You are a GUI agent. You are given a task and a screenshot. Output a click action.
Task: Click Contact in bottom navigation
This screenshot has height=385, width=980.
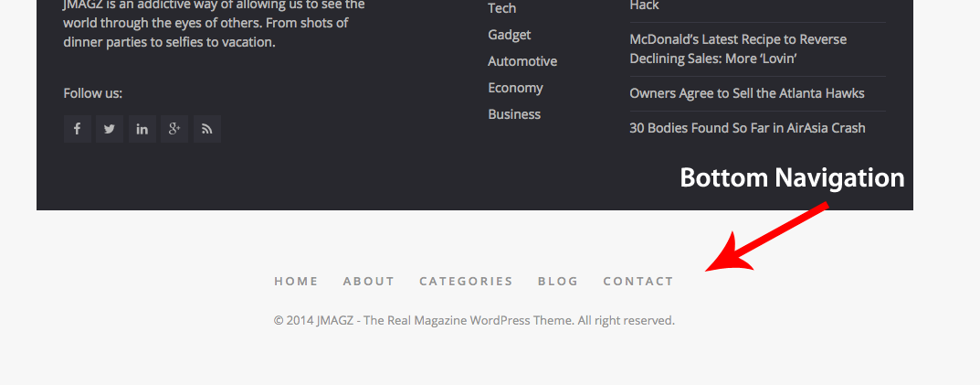coord(638,281)
